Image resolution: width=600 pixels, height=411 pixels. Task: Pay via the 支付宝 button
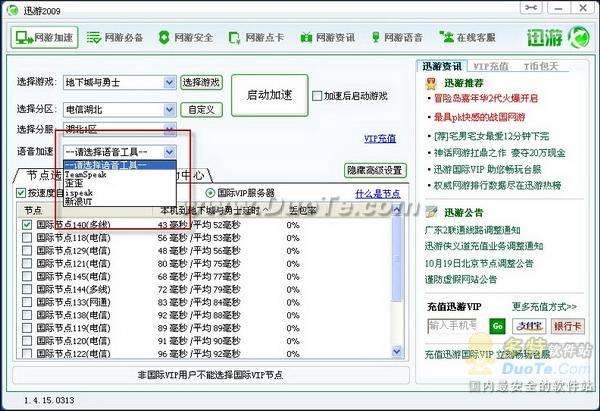[x=529, y=326]
